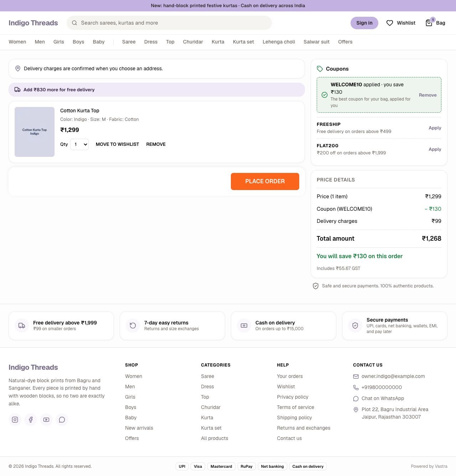Open the Indigo Threads logo in header
Image resolution: width=456 pixels, height=476 pixels.
click(33, 23)
